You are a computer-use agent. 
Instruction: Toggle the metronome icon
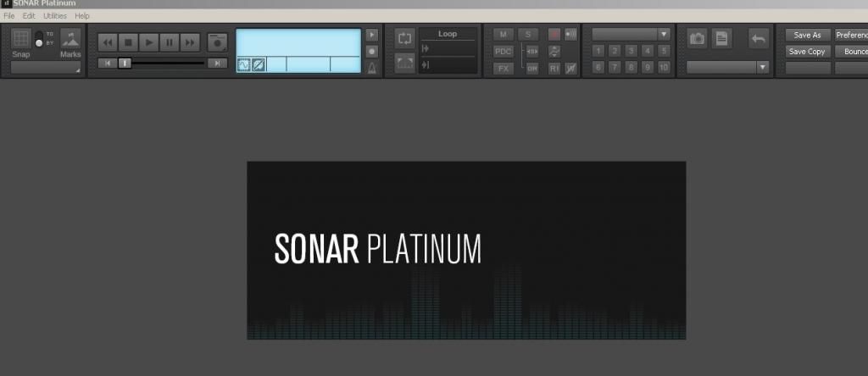[371, 67]
